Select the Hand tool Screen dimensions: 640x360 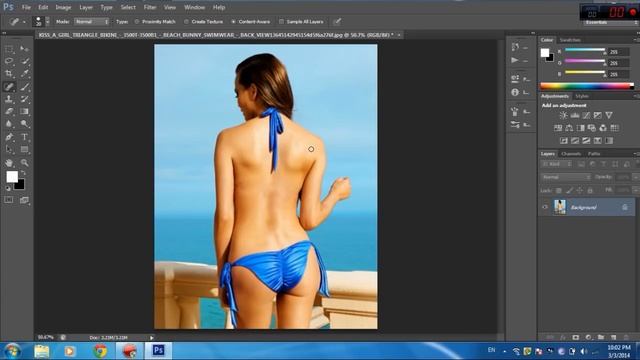9,162
